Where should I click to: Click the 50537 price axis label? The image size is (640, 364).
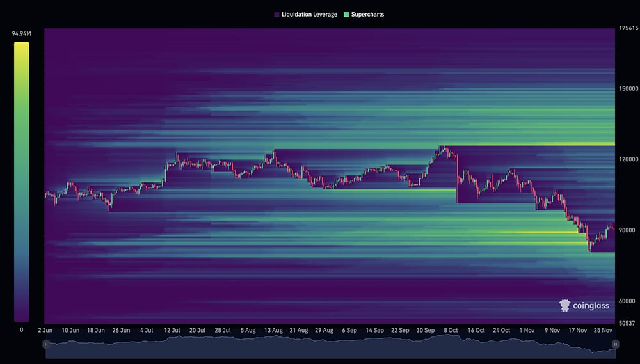pos(627,323)
